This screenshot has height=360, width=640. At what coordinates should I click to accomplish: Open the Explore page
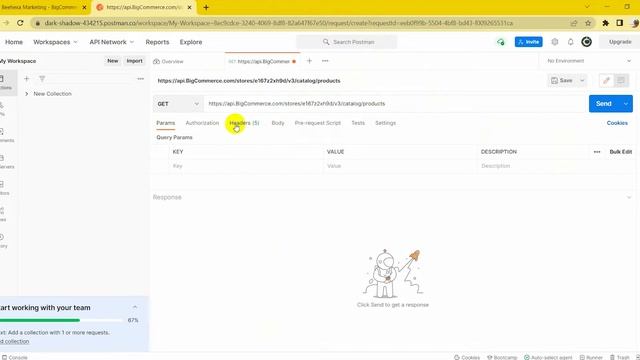pos(191,42)
